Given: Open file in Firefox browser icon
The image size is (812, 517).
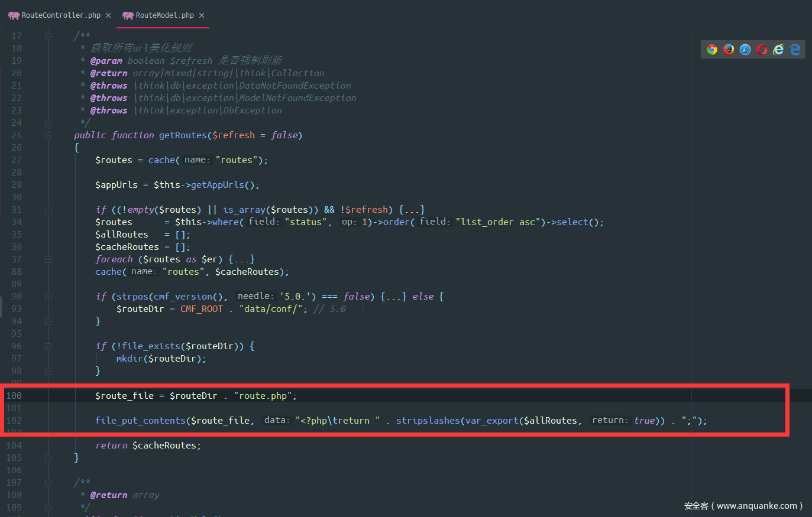Looking at the screenshot, I should [729, 50].
